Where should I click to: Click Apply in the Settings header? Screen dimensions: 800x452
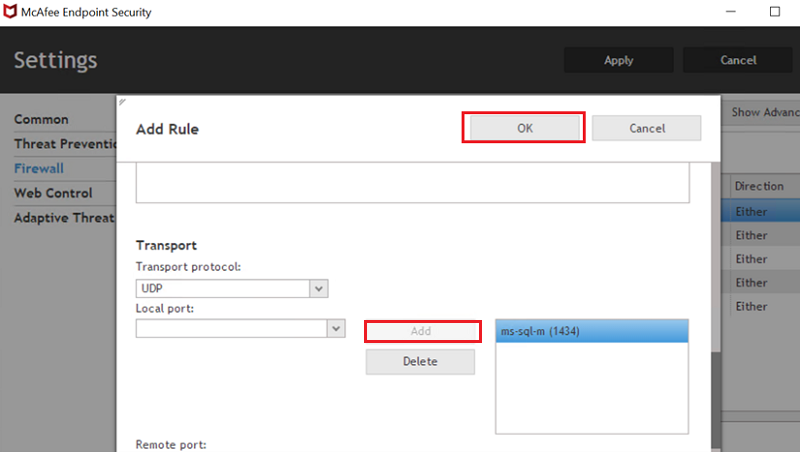pos(618,60)
